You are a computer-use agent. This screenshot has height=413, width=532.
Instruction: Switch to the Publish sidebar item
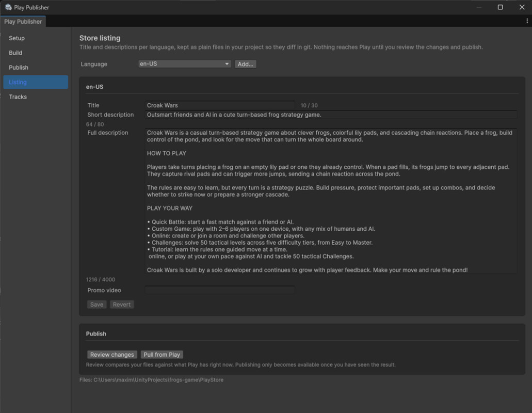[x=36, y=68]
